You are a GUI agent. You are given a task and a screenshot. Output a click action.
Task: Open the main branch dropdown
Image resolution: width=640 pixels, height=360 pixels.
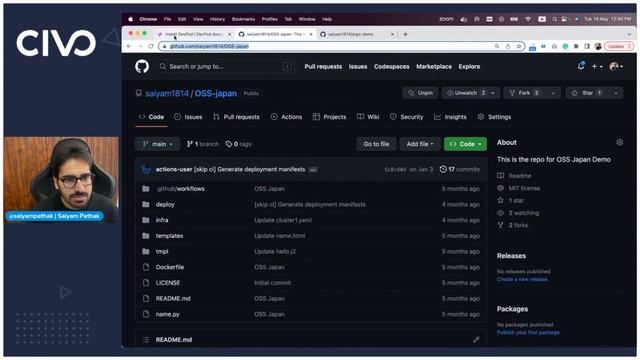(158, 144)
